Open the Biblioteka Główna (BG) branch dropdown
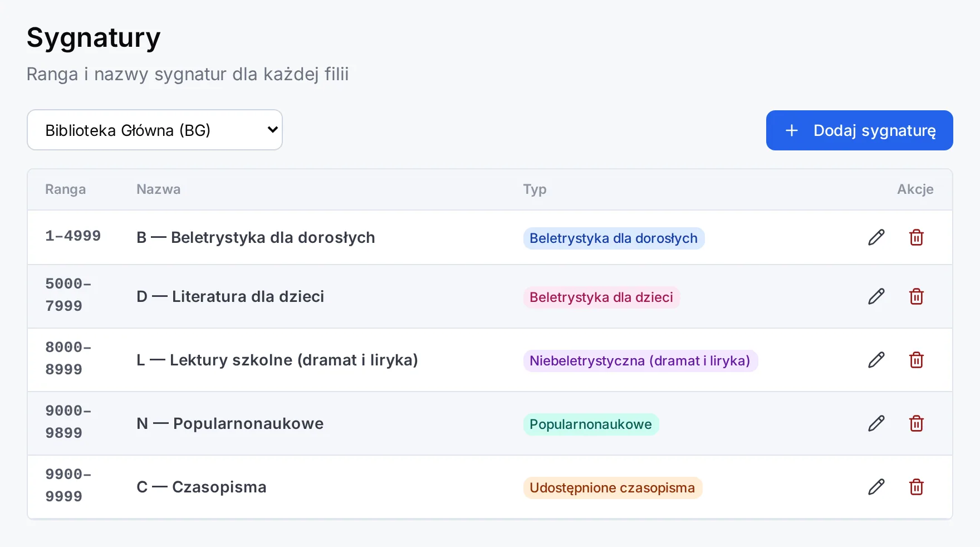This screenshot has height=547, width=980. click(155, 130)
